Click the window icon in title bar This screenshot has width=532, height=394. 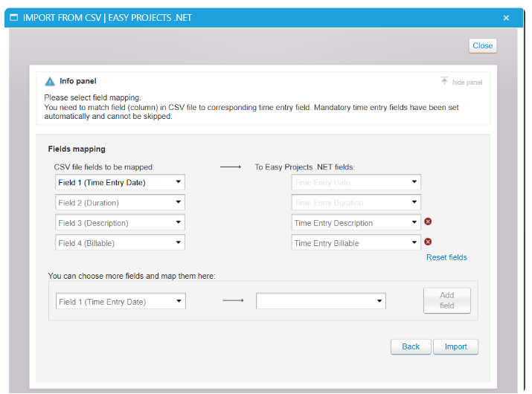click(x=14, y=17)
